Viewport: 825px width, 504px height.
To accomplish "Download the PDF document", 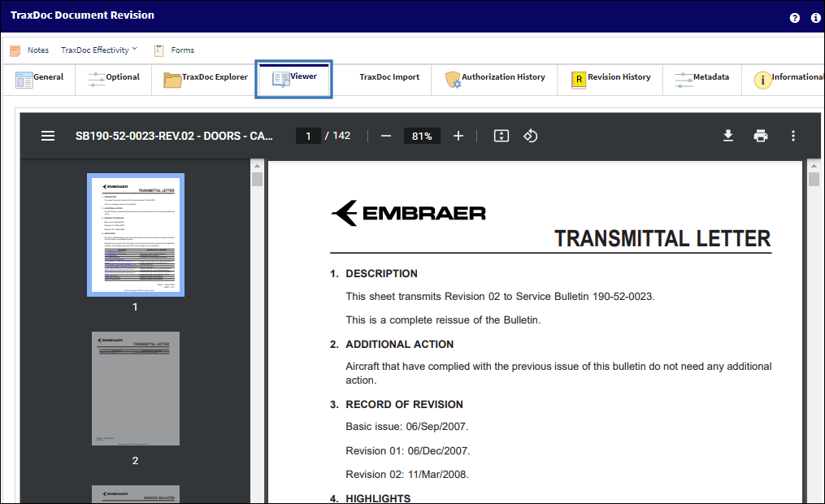I will click(727, 136).
